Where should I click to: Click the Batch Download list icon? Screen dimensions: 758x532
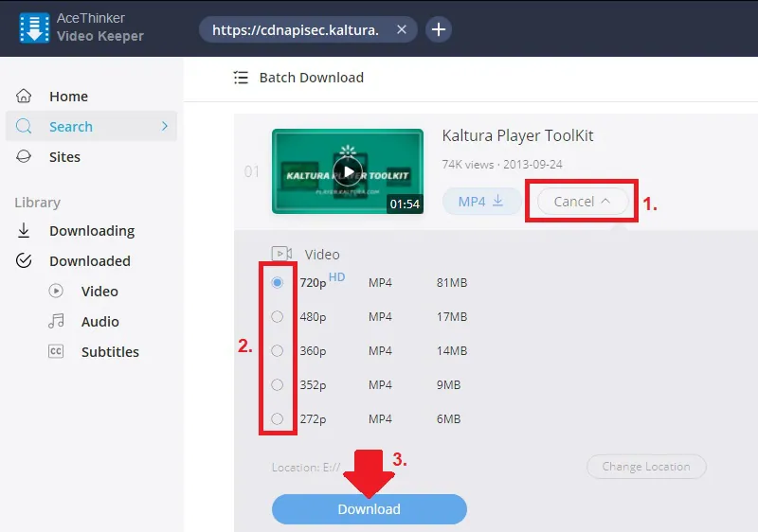coord(241,78)
